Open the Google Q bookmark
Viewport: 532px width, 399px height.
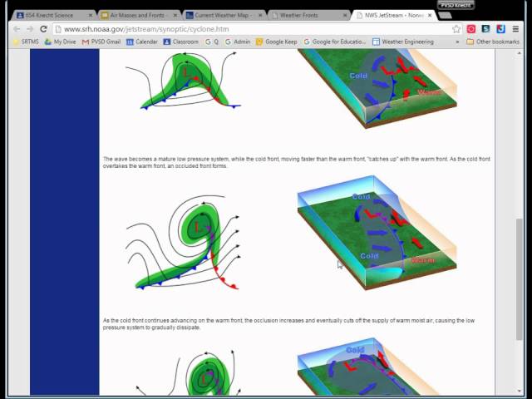[x=212, y=42]
